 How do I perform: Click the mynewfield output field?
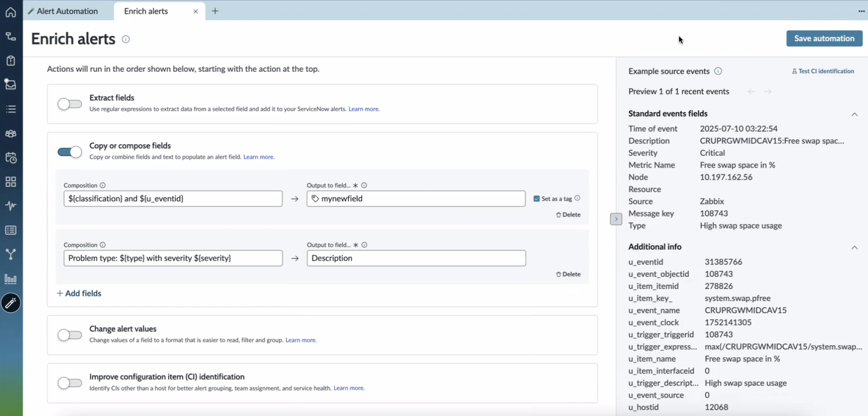click(x=416, y=198)
